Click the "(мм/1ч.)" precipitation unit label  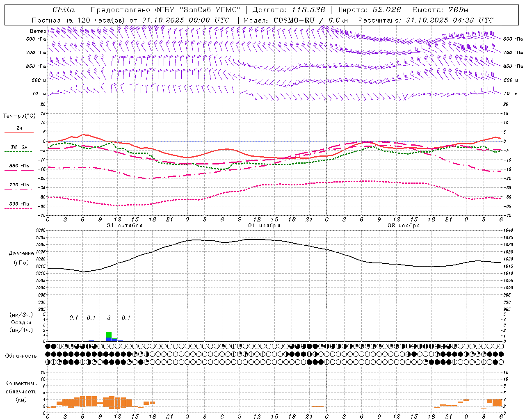coord(21,330)
